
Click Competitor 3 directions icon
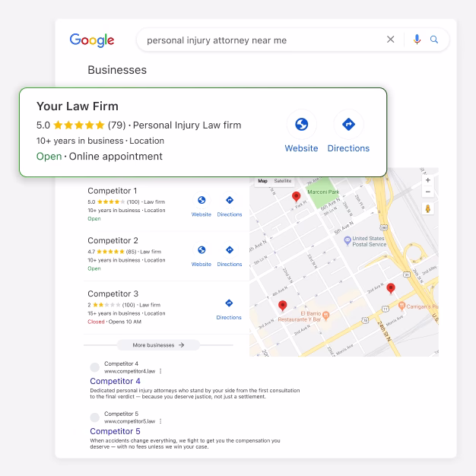click(229, 303)
